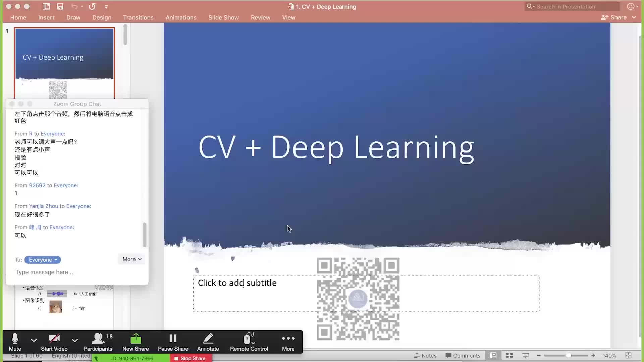The image size is (644, 362).
Task: Click the Undo arrow icon
Action: 74,6
